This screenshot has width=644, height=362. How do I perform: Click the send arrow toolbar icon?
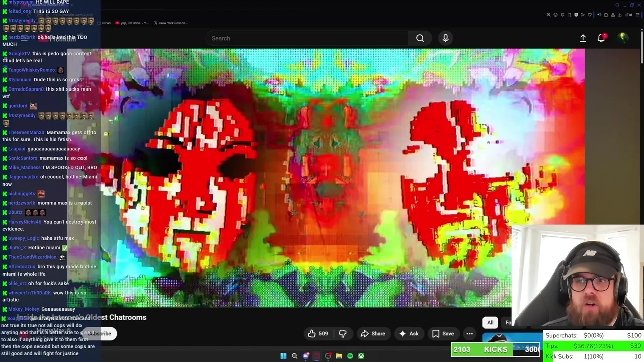point(583,15)
